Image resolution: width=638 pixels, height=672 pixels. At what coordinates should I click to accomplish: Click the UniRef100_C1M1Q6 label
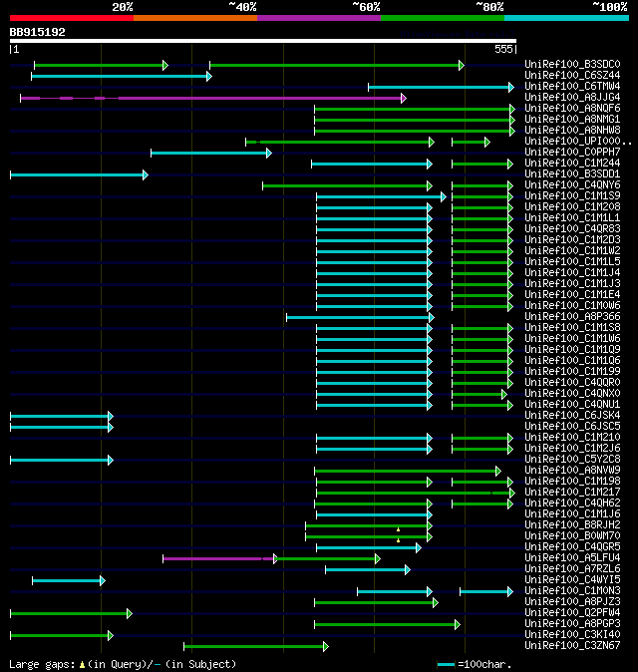[572, 361]
